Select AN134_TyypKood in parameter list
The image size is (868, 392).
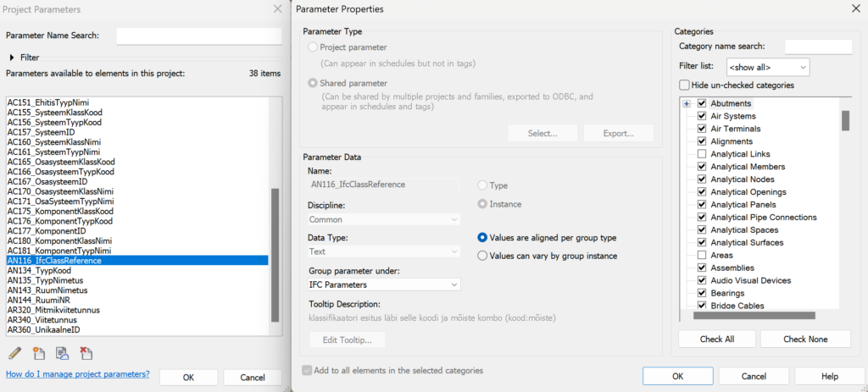click(39, 270)
